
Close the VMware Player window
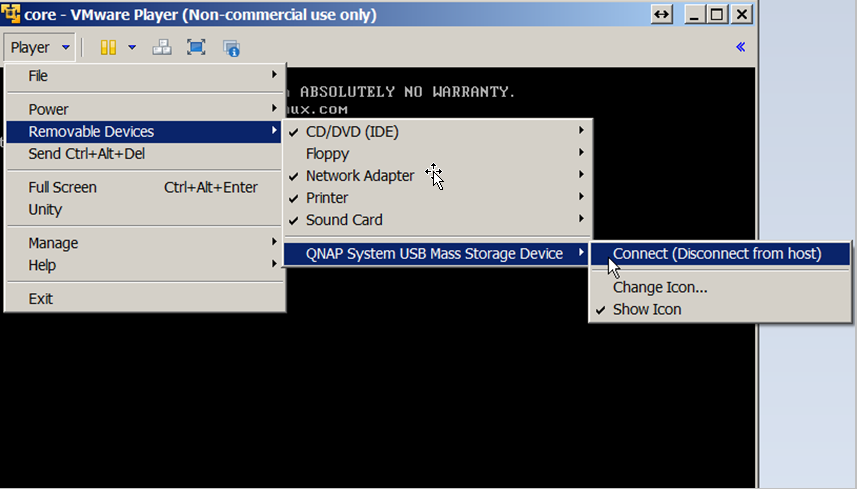click(x=742, y=14)
